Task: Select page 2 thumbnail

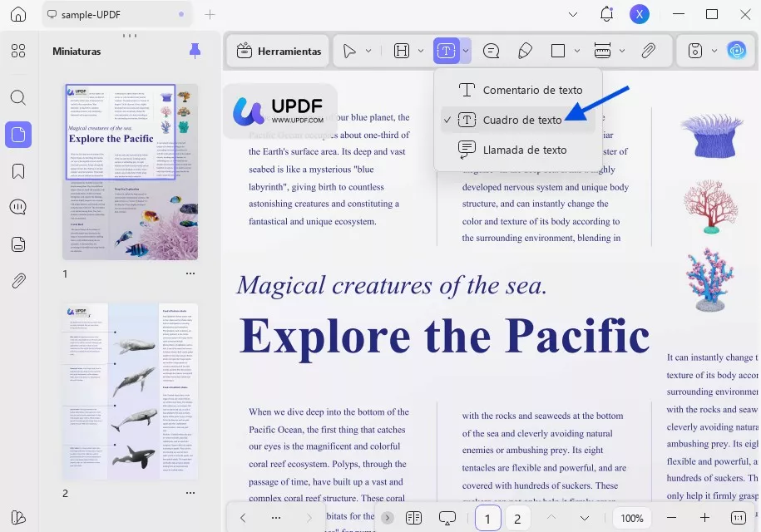Action: click(x=130, y=392)
